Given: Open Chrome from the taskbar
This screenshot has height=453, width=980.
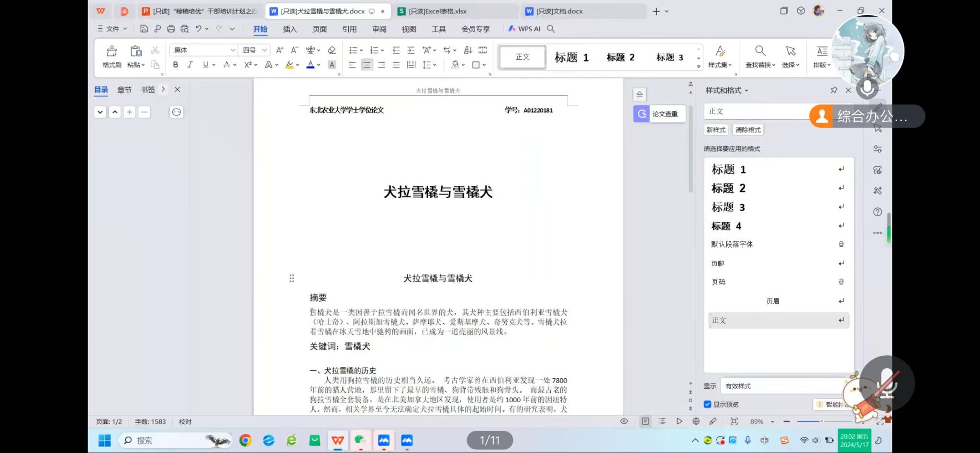Looking at the screenshot, I should (245, 440).
